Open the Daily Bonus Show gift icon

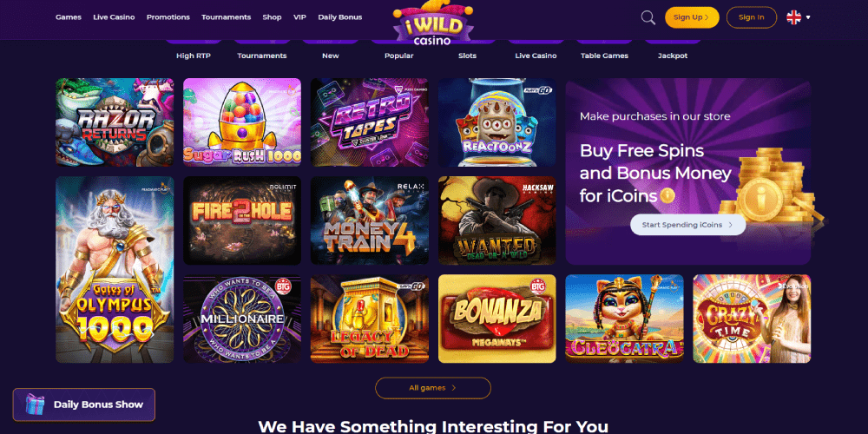pos(35,404)
